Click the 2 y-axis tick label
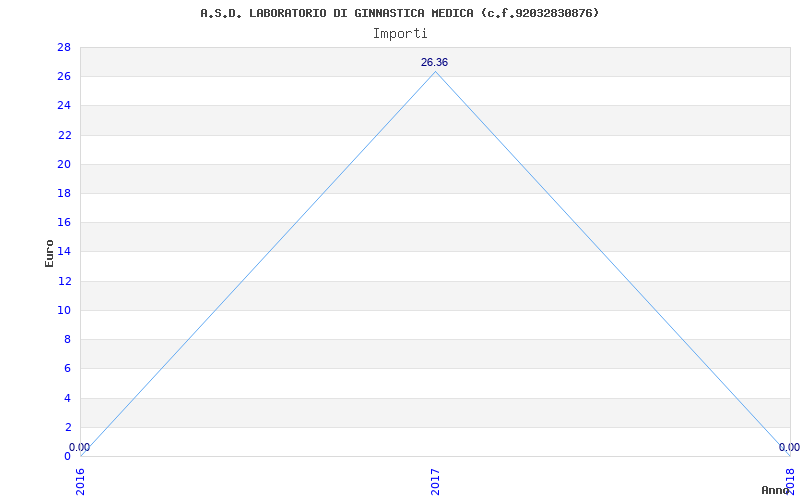The height and width of the screenshot is (500, 800). pos(67,427)
